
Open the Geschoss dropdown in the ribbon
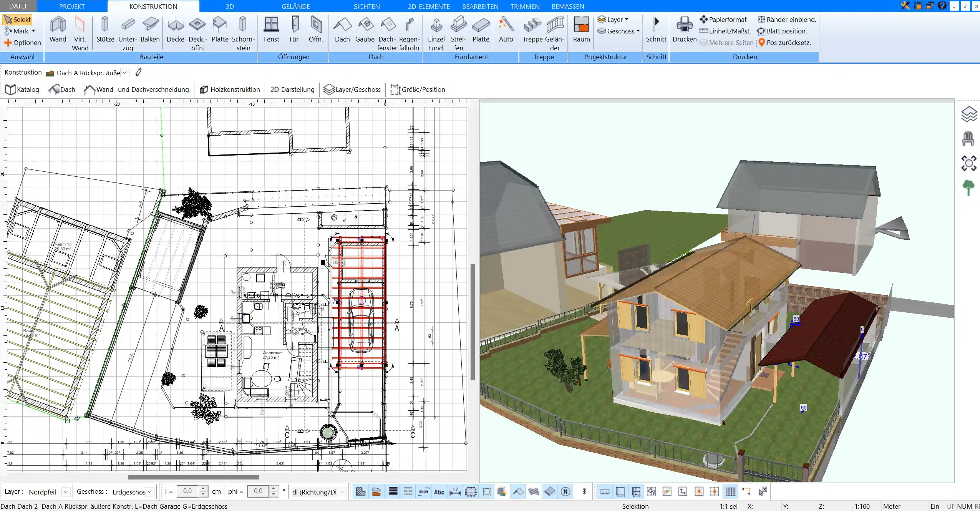point(619,31)
